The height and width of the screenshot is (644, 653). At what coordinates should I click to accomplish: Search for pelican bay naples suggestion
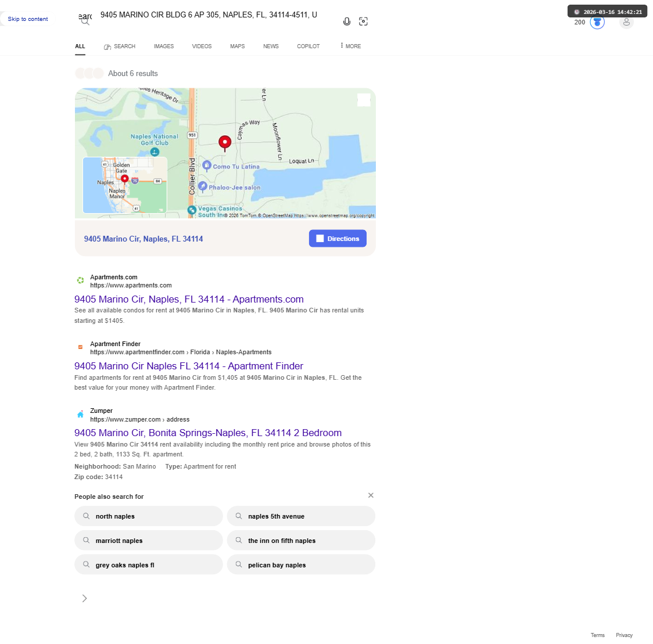[301, 565]
